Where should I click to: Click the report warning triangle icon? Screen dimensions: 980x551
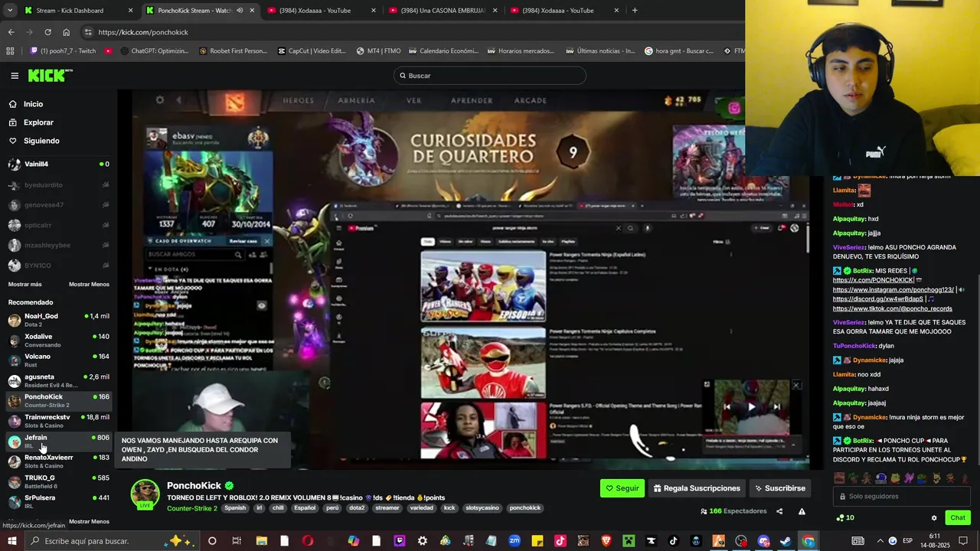802,511
